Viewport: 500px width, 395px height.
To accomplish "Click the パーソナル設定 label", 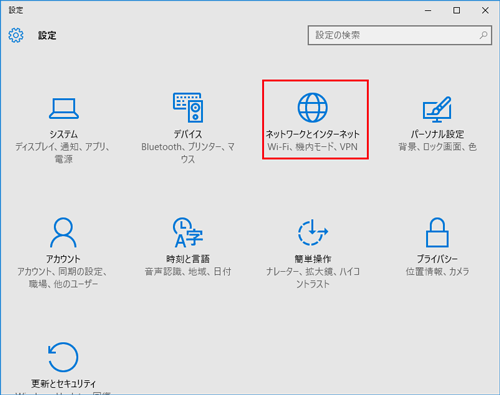I will pos(437,134).
